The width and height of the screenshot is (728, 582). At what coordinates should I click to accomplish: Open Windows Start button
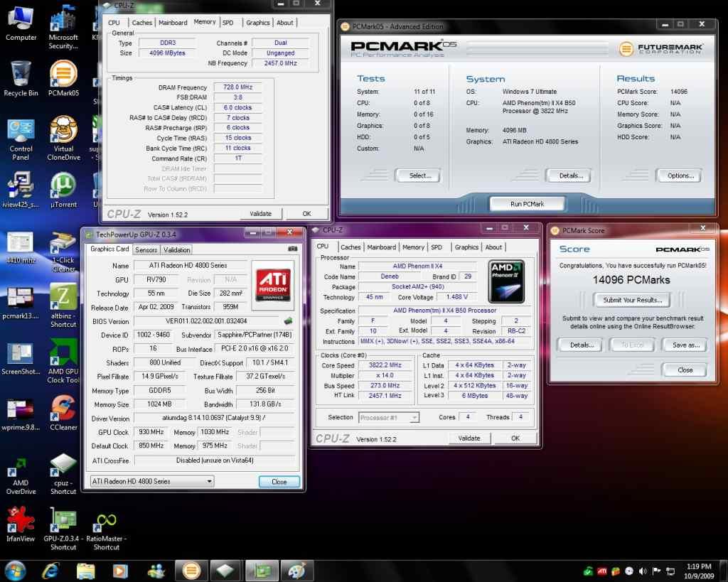(14, 571)
